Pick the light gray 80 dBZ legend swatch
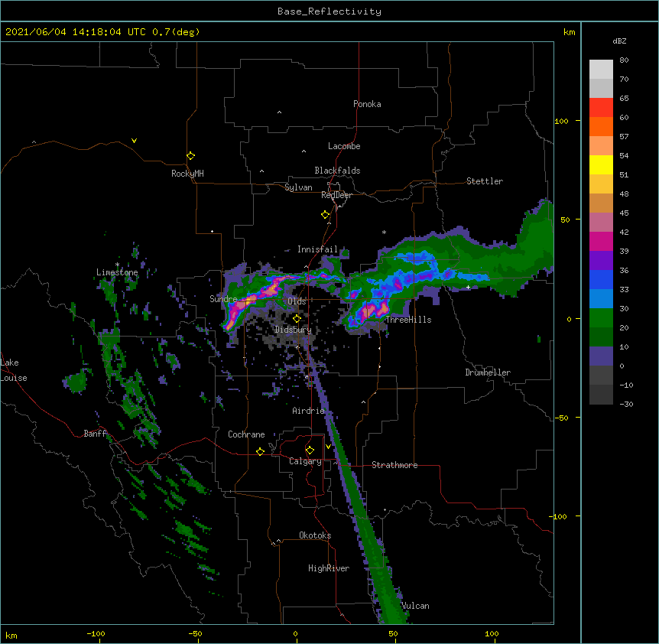 (x=601, y=70)
